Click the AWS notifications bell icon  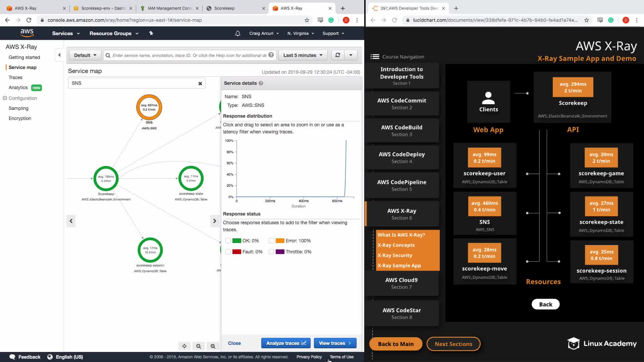click(x=237, y=34)
